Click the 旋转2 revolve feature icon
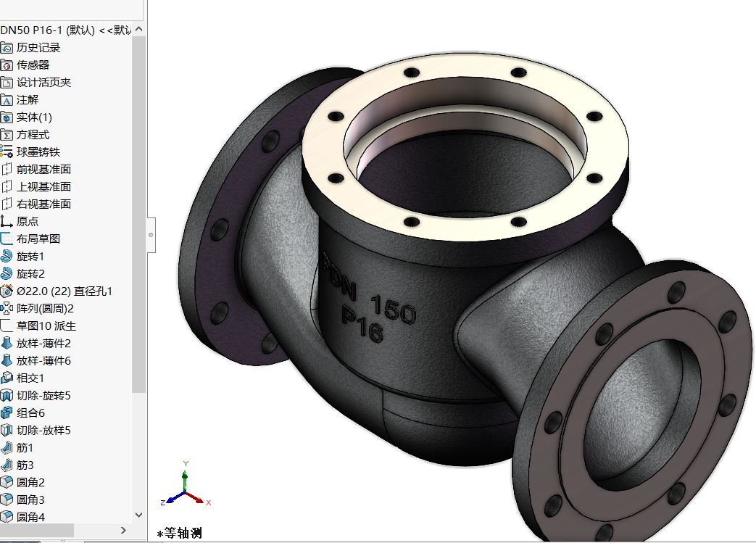 tap(7, 273)
